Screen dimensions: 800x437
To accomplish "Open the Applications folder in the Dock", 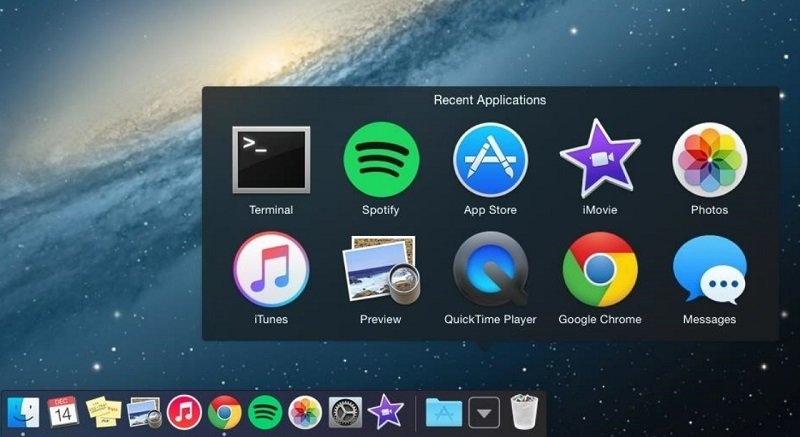I will 443,411.
